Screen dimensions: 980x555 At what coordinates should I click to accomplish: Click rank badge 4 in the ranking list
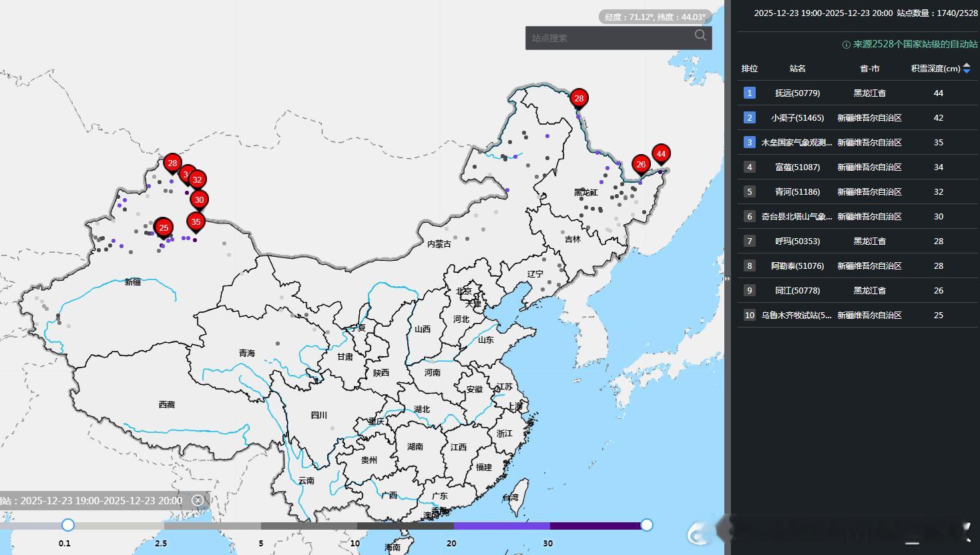coord(750,167)
